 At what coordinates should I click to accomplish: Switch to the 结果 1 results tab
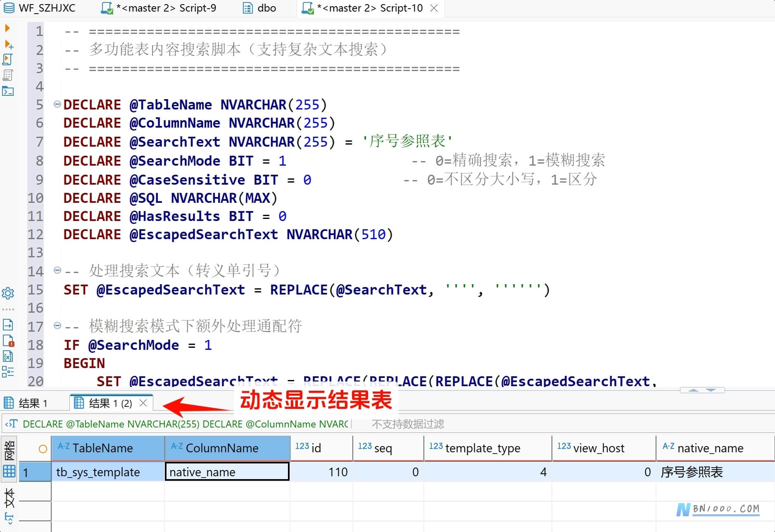[26, 403]
